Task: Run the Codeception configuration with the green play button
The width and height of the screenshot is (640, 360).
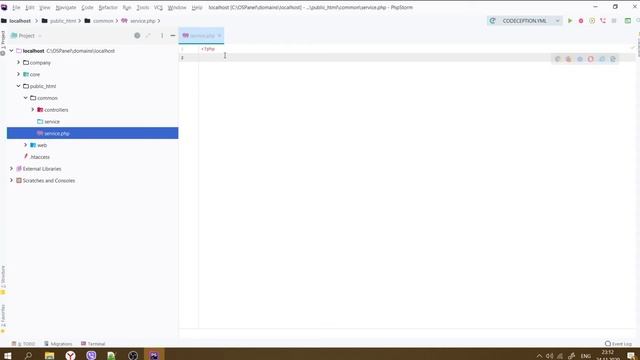Action: click(570, 21)
